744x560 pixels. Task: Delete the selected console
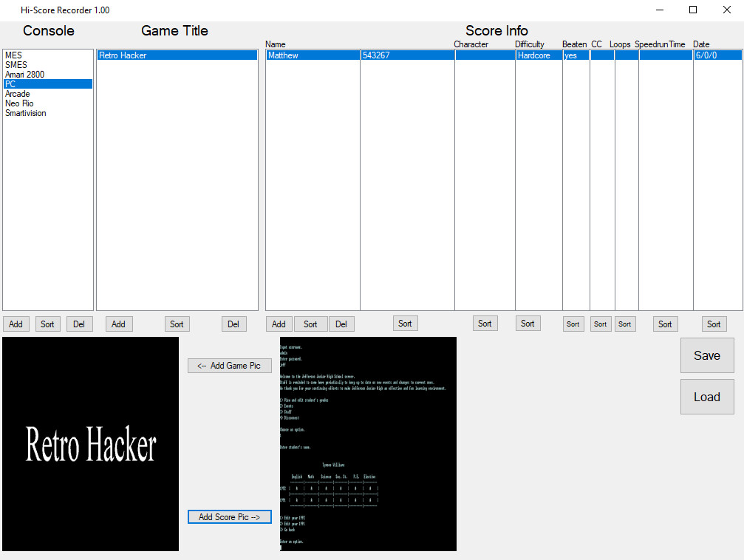[x=79, y=323]
